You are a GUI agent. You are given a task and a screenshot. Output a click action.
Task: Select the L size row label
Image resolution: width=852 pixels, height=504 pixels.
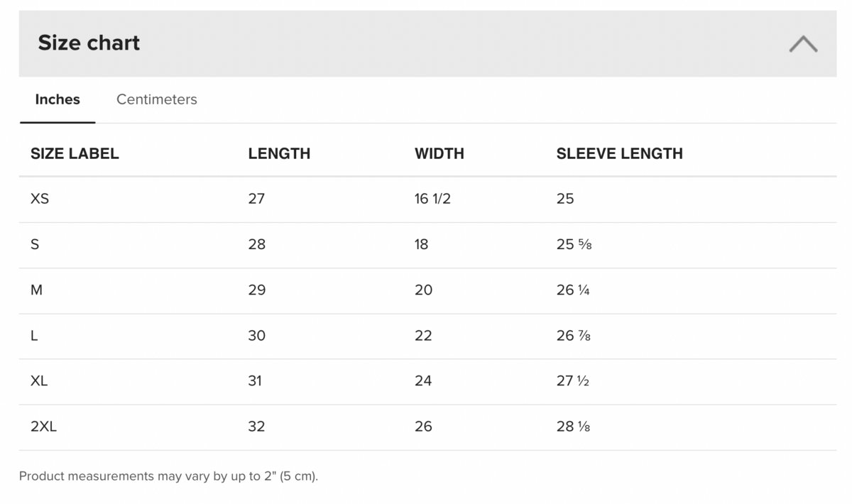[34, 335]
